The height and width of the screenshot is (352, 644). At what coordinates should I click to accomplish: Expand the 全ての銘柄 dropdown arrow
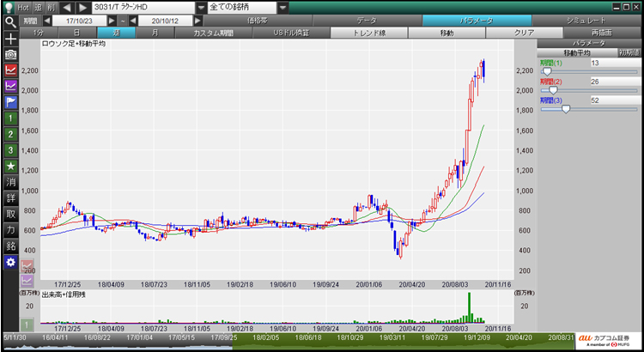[283, 8]
